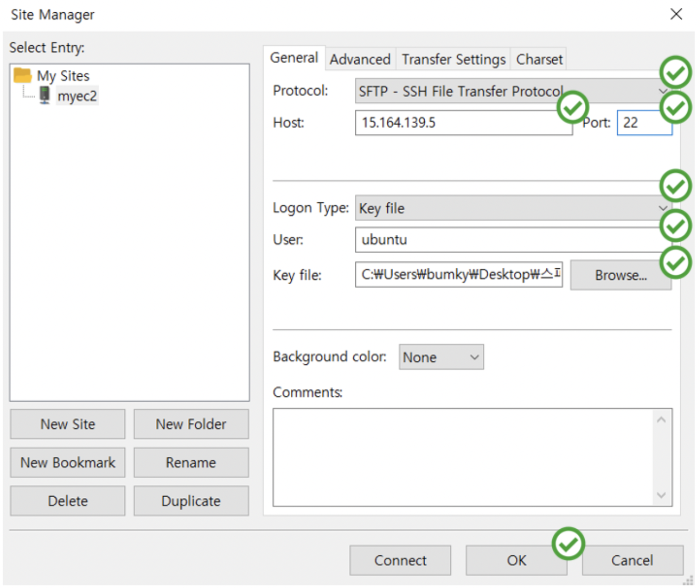Click the Host input field

click(464, 123)
